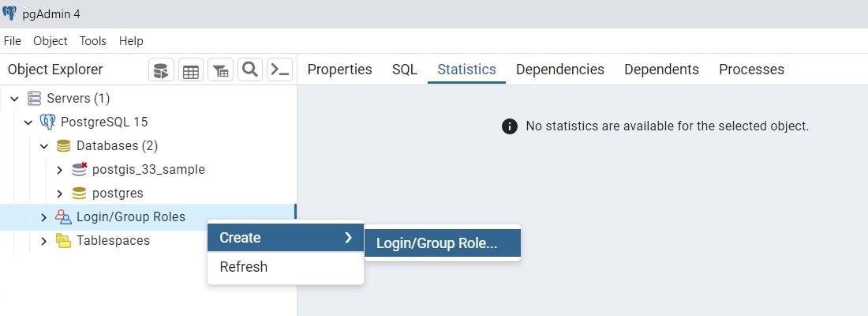This screenshot has height=316, width=868.
Task: Open the File menu
Action: (x=12, y=41)
